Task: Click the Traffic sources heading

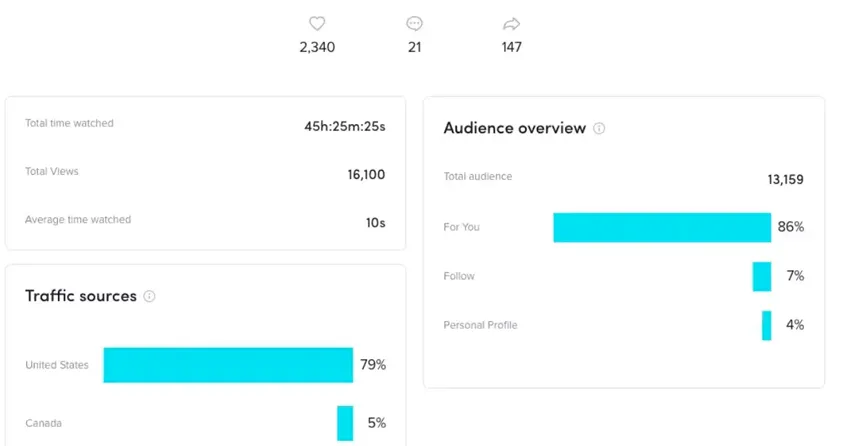Action: coord(80,296)
